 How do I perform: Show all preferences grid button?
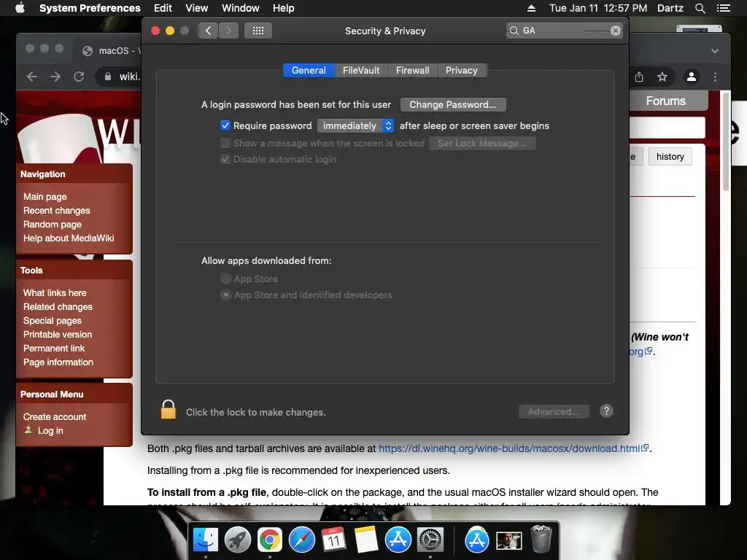[258, 31]
